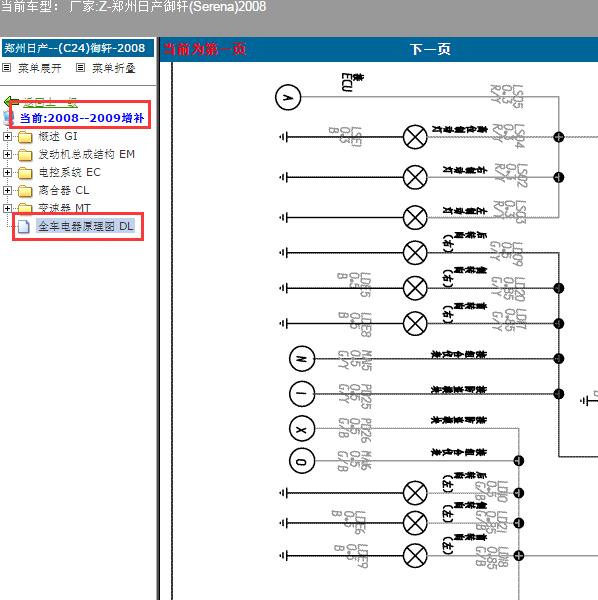The width and height of the screenshot is (598, 600).
Task: Click the 菜单折叠 list icon
Action: (80, 68)
